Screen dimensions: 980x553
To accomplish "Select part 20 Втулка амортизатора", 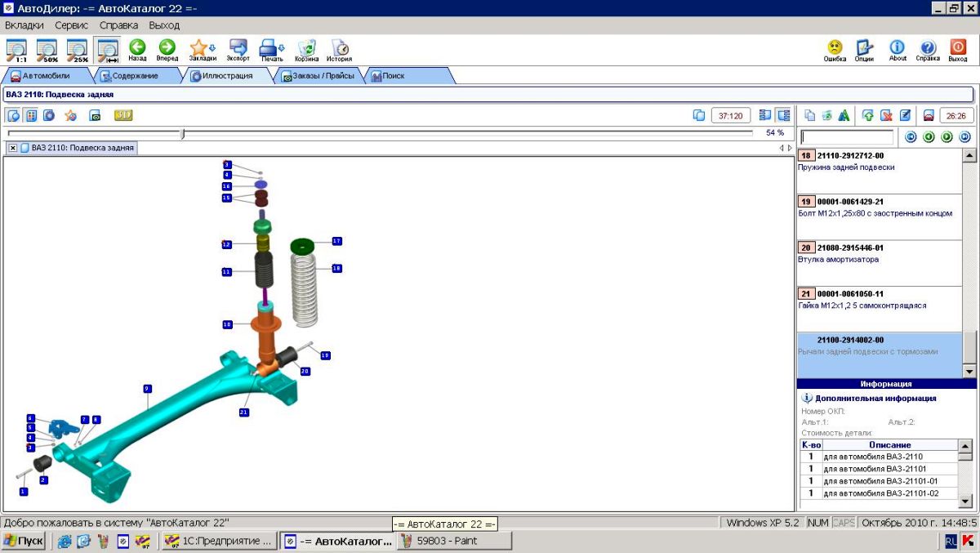I will 879,263.
